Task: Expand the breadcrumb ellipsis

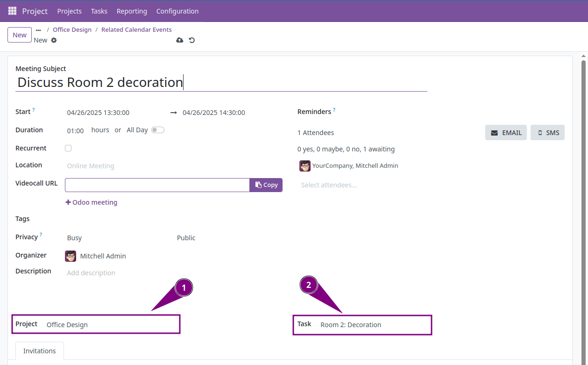Action: [x=37, y=29]
